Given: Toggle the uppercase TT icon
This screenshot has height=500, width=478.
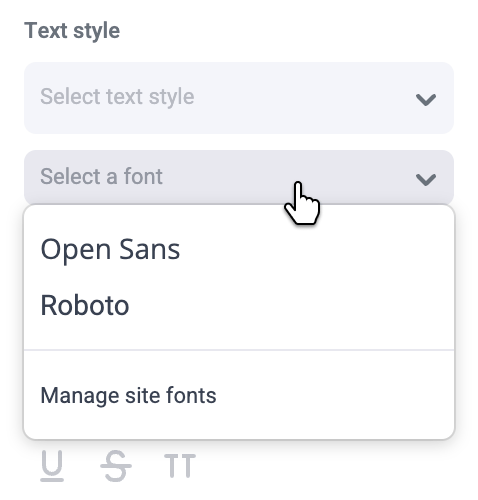Looking at the screenshot, I should (x=180, y=466).
